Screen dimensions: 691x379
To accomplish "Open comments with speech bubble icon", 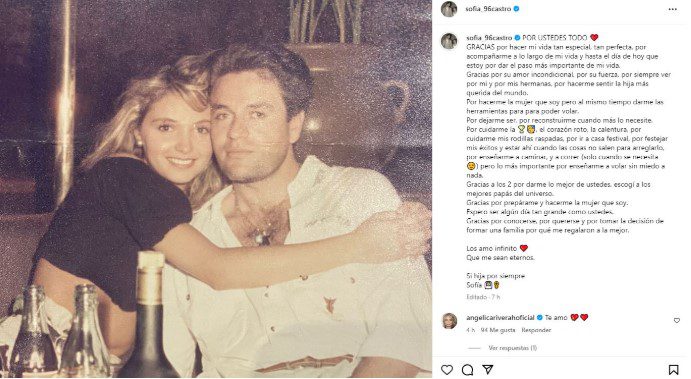I will click(x=468, y=369).
